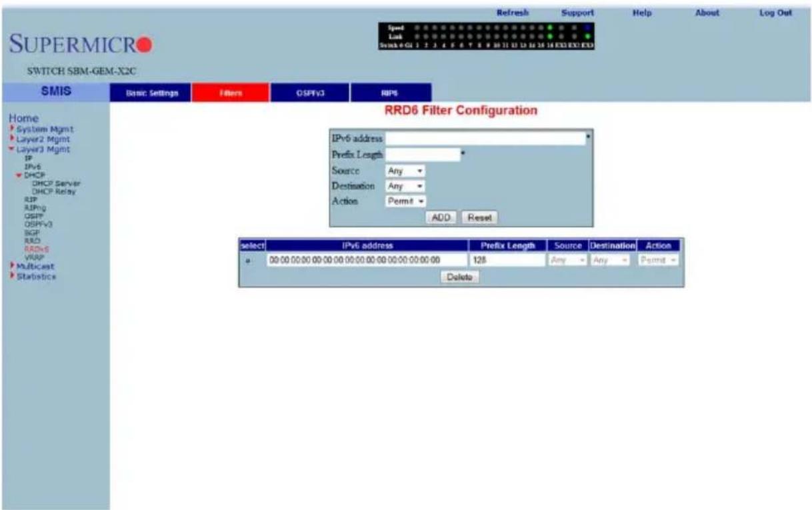Open the IPv6 item in the sidebar
Image resolution: width=812 pixels, height=510 pixels.
pos(32,167)
